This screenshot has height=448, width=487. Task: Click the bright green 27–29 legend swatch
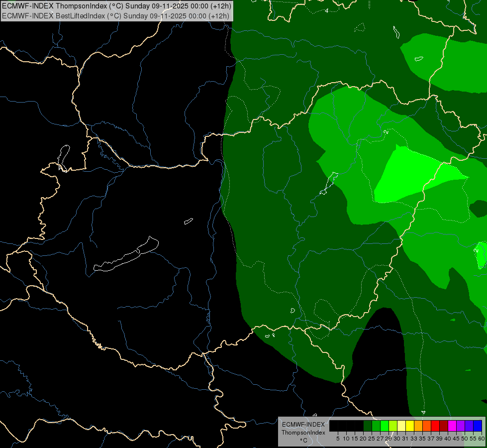385,426
